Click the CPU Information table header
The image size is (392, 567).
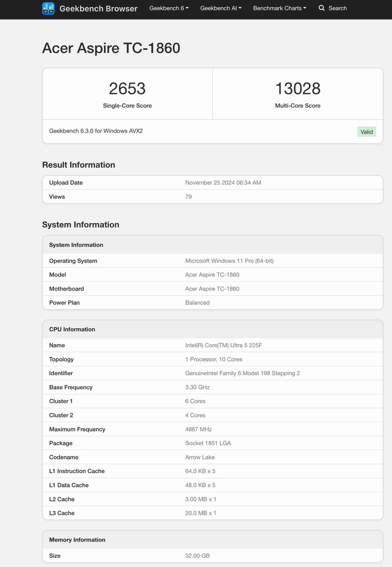(212, 329)
